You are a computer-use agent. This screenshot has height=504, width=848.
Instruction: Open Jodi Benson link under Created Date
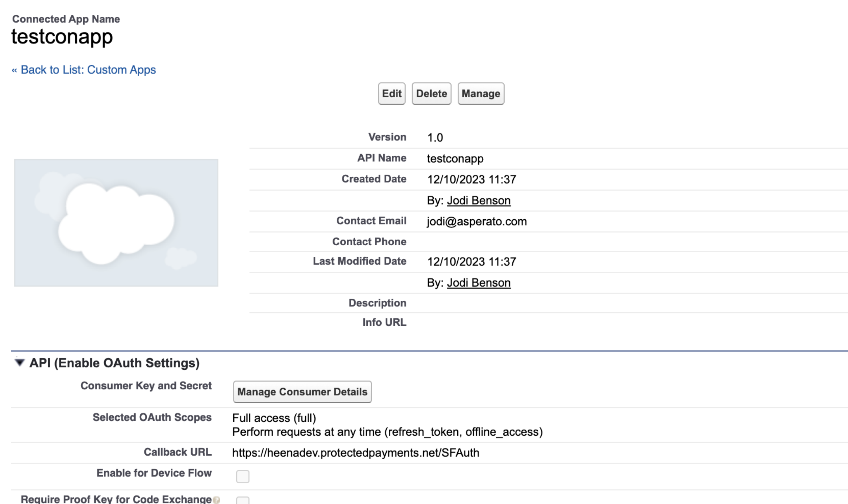(478, 200)
